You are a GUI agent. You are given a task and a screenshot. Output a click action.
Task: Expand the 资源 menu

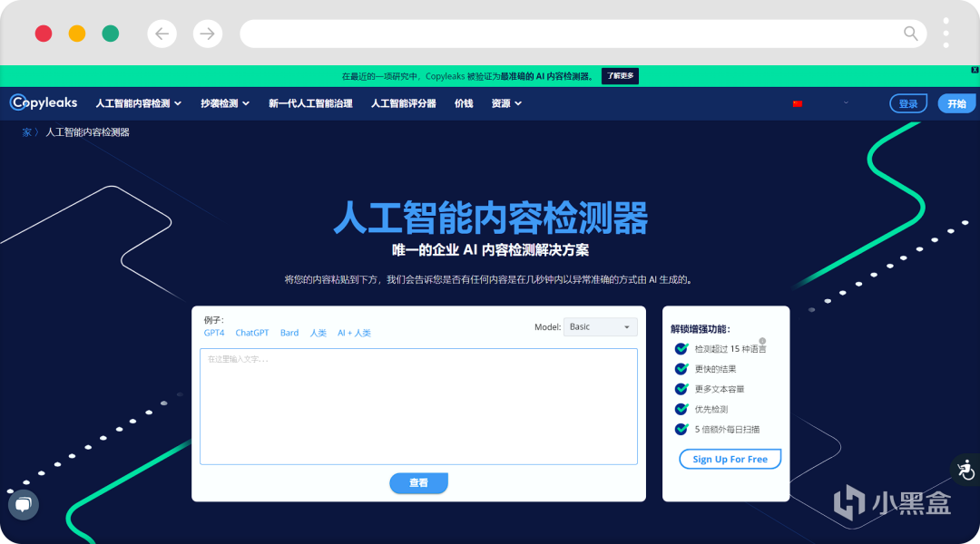[506, 103]
